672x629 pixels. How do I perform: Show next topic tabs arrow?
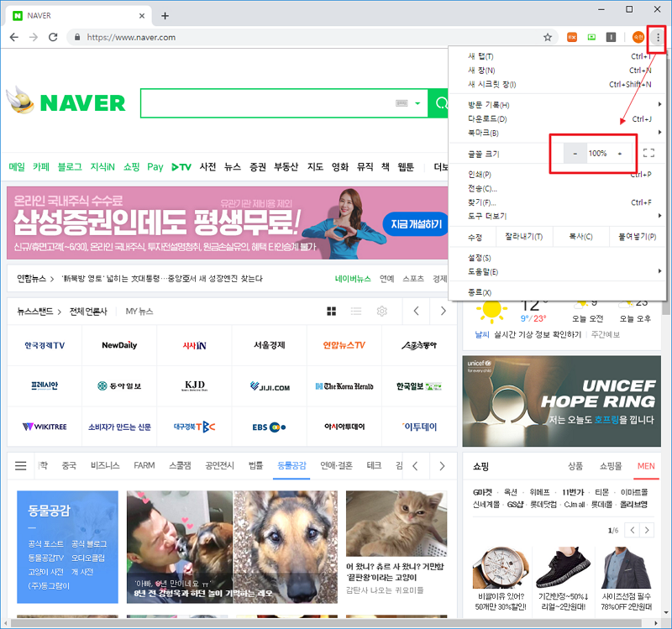click(442, 466)
